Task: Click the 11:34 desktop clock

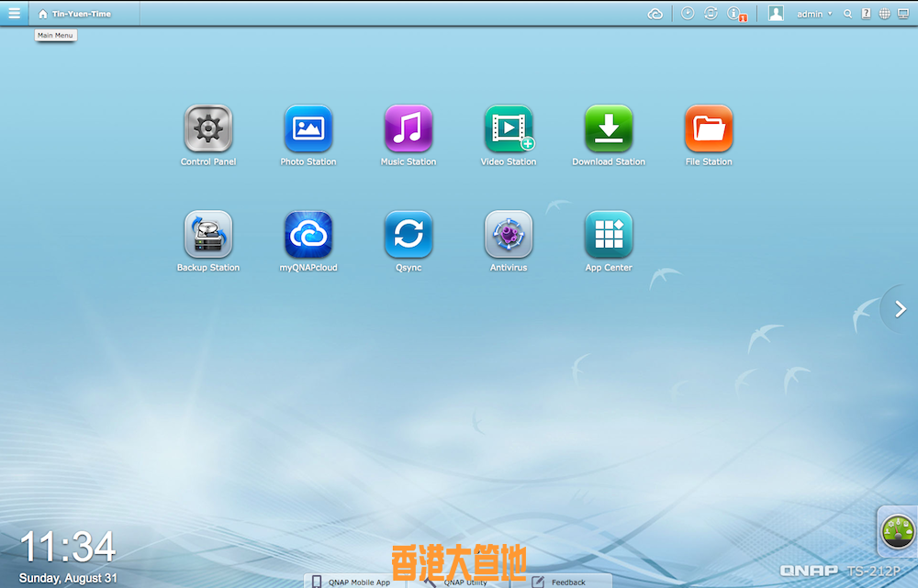Action: pos(68,547)
